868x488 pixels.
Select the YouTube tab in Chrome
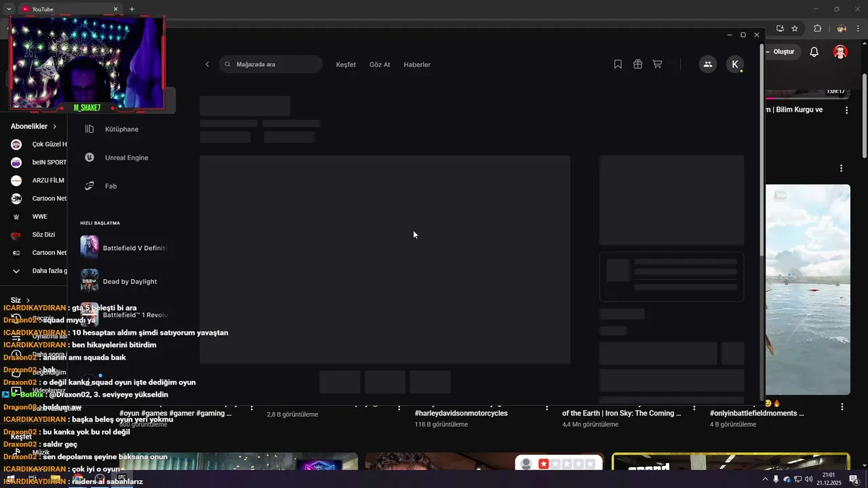tap(68, 9)
